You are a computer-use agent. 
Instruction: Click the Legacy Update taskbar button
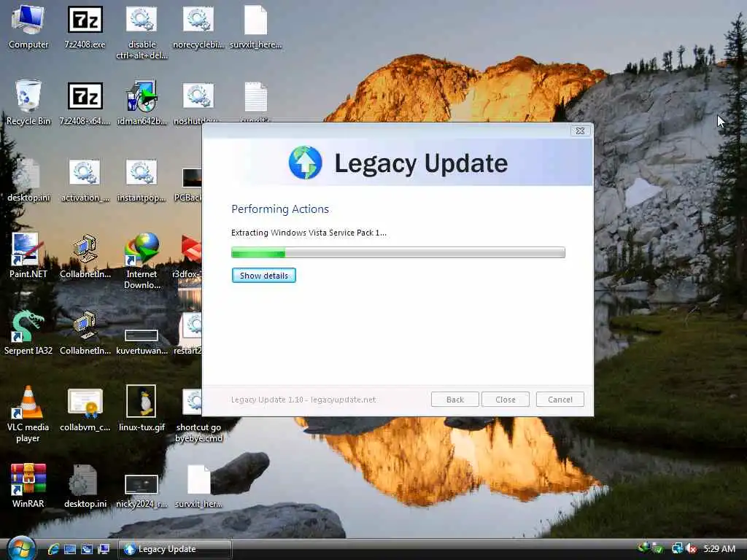(x=174, y=549)
